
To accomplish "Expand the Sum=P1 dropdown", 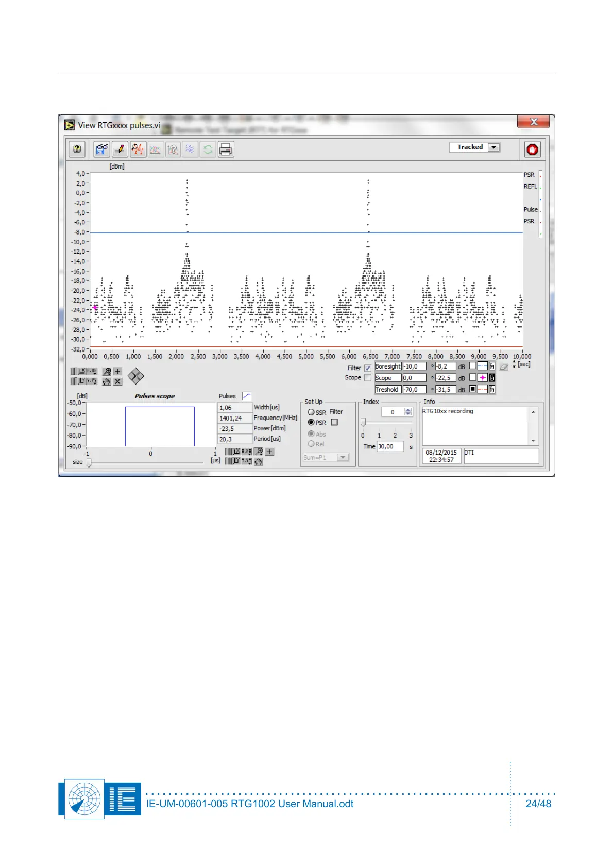I will pyautogui.click(x=343, y=457).
